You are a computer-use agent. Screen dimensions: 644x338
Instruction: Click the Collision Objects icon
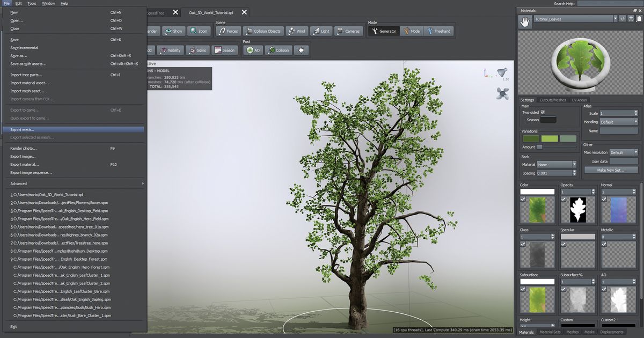[x=263, y=31]
